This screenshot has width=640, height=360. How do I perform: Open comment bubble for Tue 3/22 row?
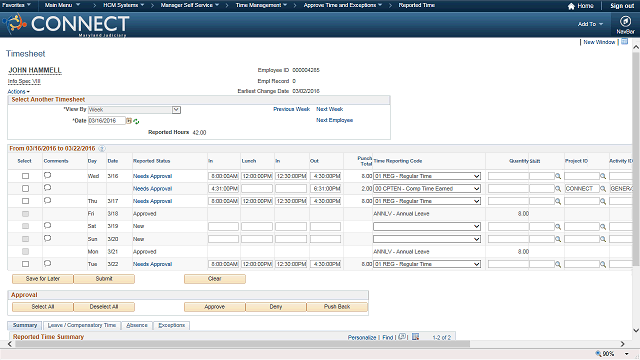pyautogui.click(x=47, y=264)
